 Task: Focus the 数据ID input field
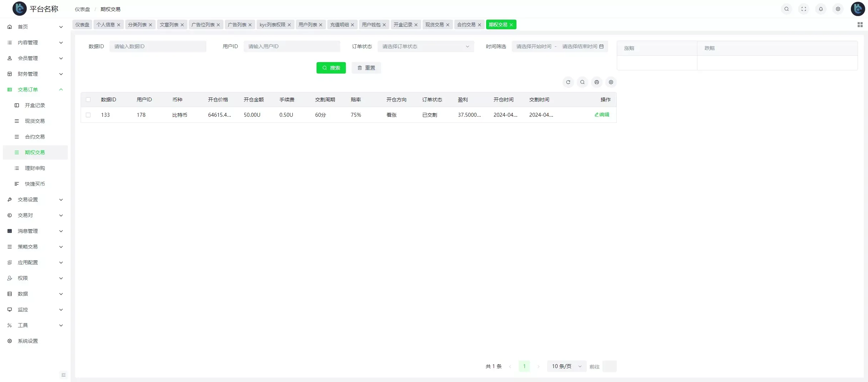click(x=158, y=46)
